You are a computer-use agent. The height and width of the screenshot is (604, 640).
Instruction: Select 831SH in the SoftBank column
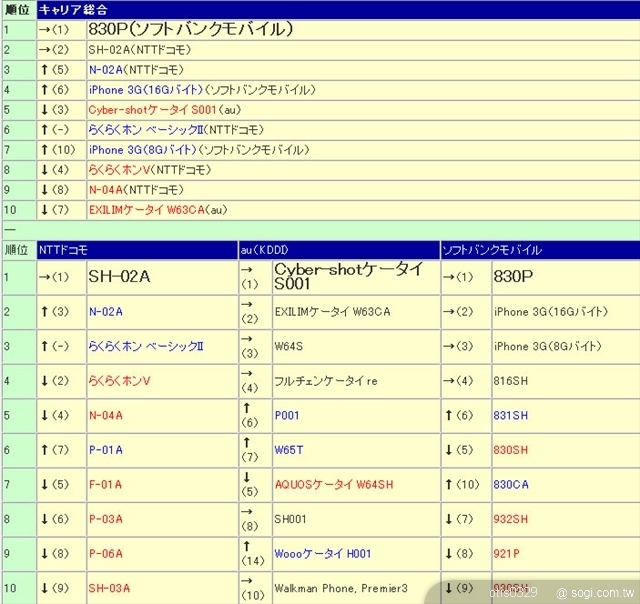click(x=511, y=415)
